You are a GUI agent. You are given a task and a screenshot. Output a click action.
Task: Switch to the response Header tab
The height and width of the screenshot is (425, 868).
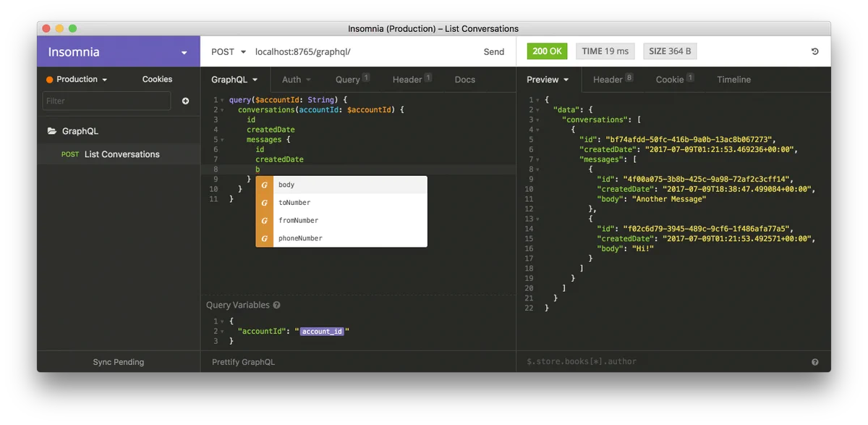[613, 80]
